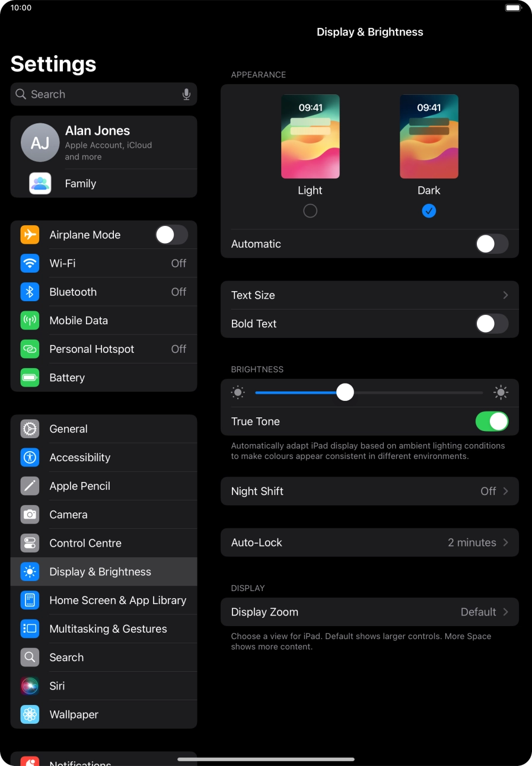Tap the microphone icon in the search bar
The height and width of the screenshot is (766, 532).
tap(186, 94)
